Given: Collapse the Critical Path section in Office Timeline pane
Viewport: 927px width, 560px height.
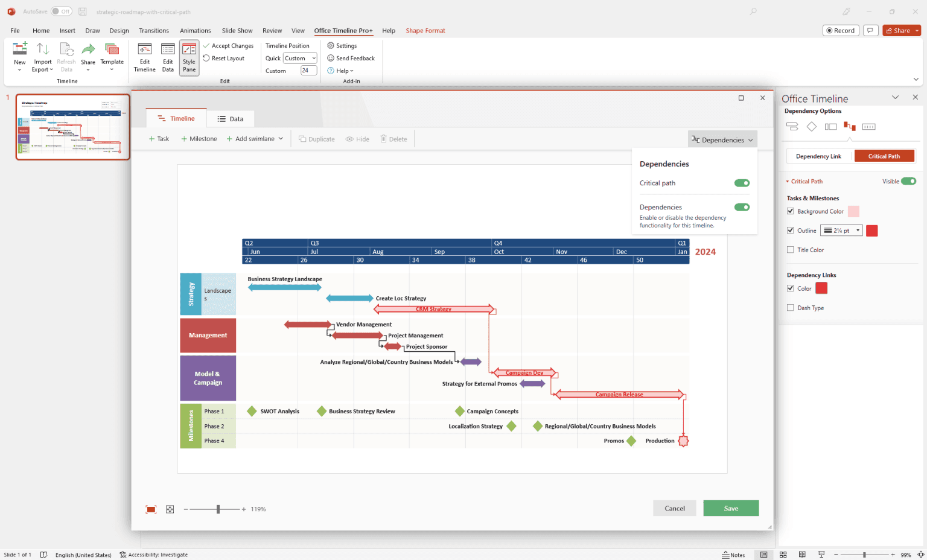Looking at the screenshot, I should (x=787, y=181).
